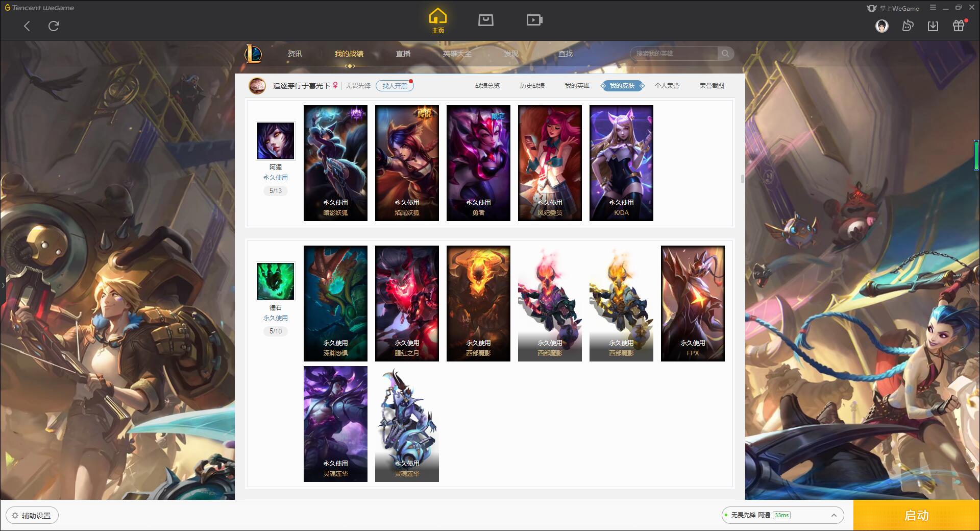Open the first 灵魂莲华 skin splash card
This screenshot has height=531, width=980.
coord(335,424)
